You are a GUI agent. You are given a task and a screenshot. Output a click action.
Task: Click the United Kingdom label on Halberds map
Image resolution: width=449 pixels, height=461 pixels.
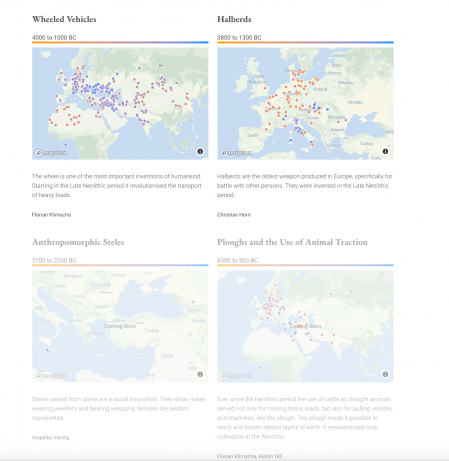(x=258, y=79)
